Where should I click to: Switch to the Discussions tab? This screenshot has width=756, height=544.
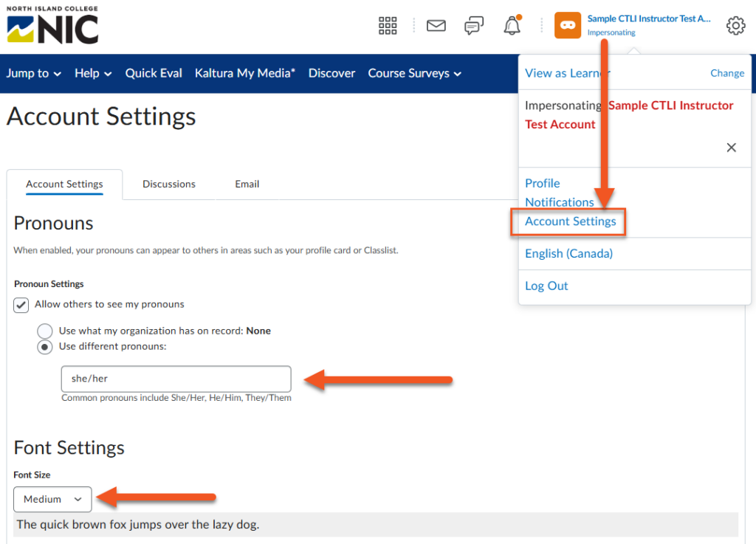tap(169, 184)
